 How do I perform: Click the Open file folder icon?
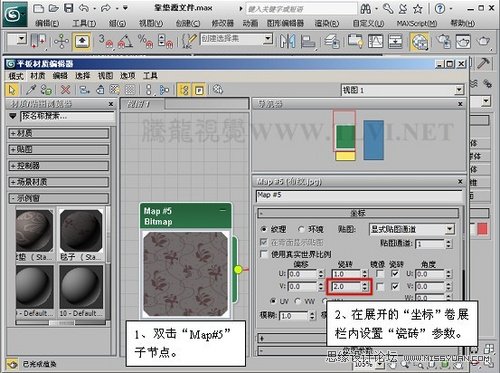pyautogui.click(x=53, y=8)
